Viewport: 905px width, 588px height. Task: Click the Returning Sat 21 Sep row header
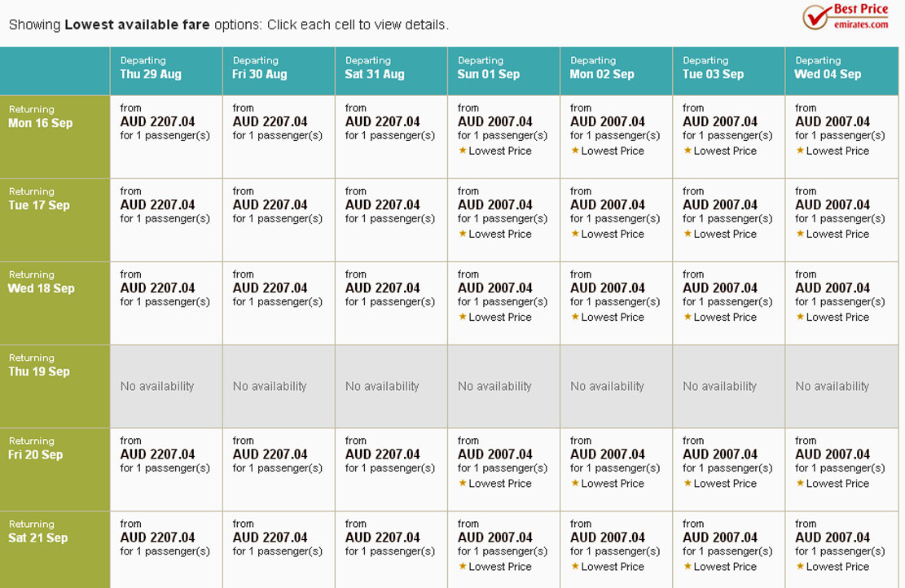point(55,550)
